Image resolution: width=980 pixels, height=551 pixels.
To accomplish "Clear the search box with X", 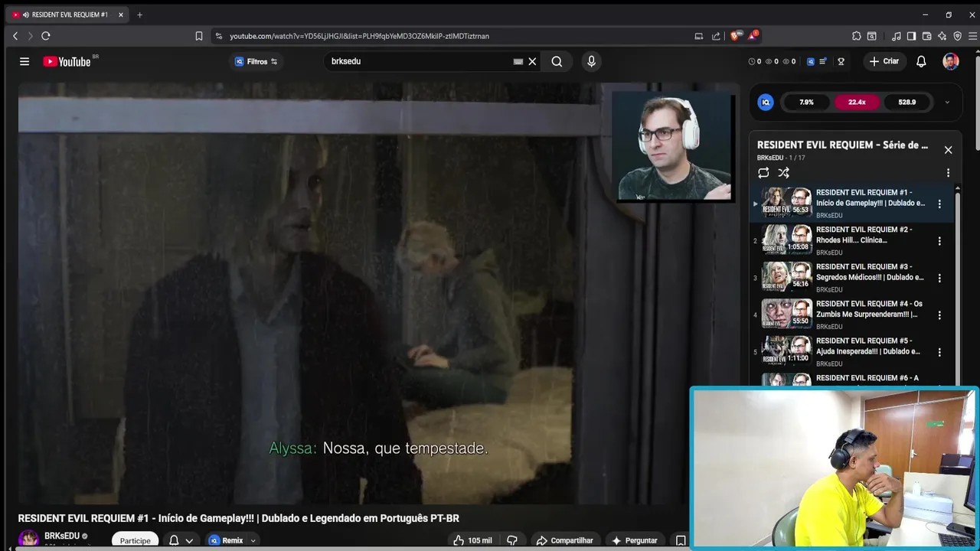I will click(532, 61).
